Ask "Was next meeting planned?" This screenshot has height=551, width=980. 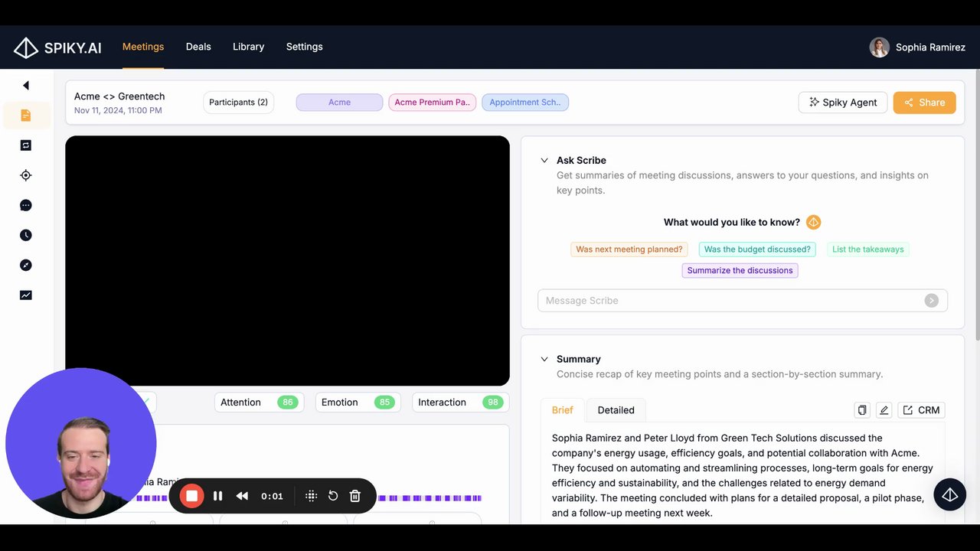(629, 249)
